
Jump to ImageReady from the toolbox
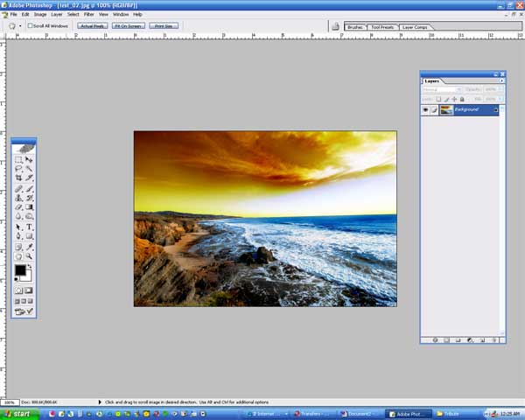point(24,311)
